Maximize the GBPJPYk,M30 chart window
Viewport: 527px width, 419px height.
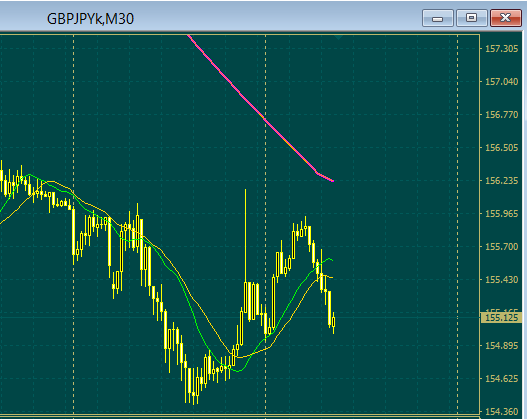(472, 18)
